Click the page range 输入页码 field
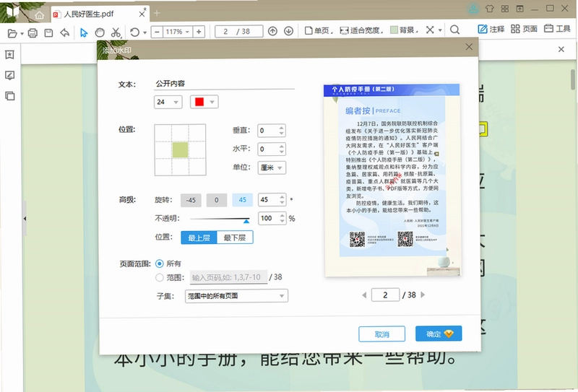The height and width of the screenshot is (392, 578). (228, 277)
